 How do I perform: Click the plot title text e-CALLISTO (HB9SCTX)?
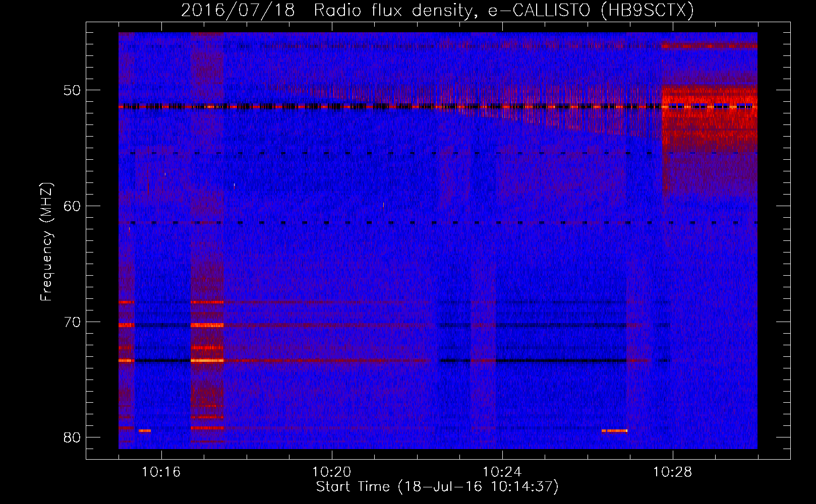click(591, 10)
